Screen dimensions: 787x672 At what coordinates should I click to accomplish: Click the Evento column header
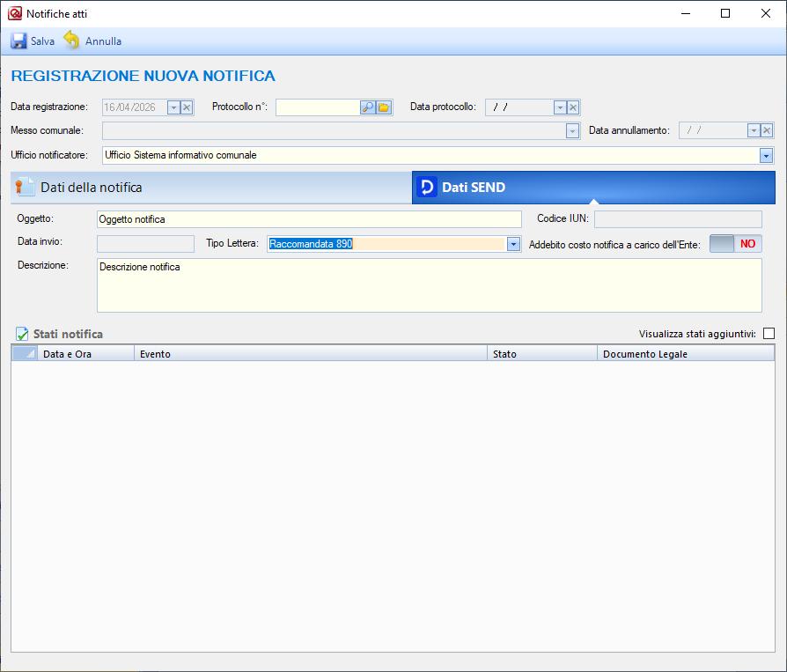pos(310,354)
